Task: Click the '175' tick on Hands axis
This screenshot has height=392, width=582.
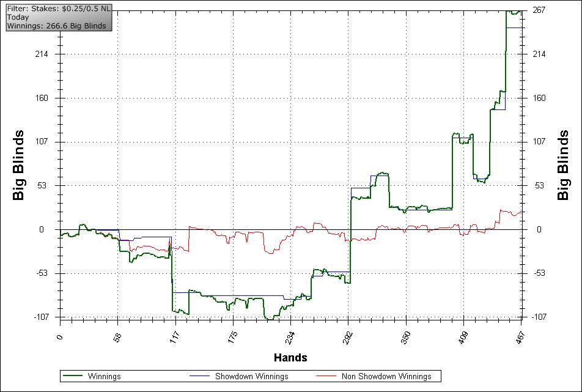Action: coord(232,338)
